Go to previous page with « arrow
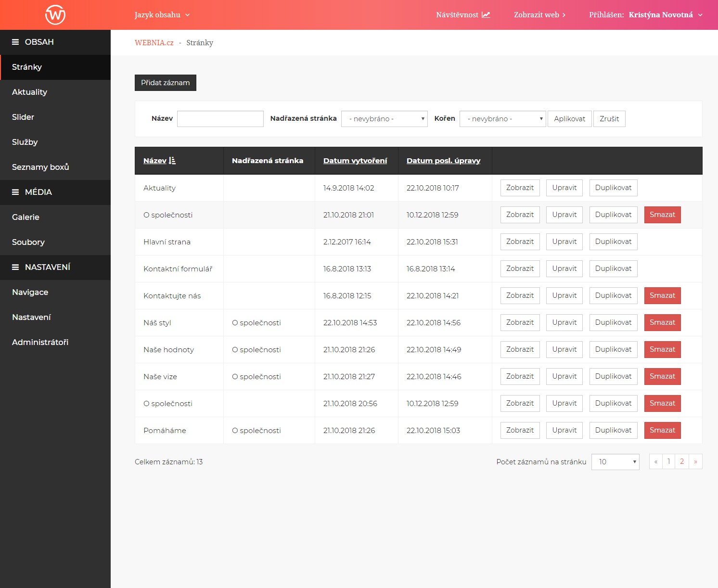 tap(656, 461)
